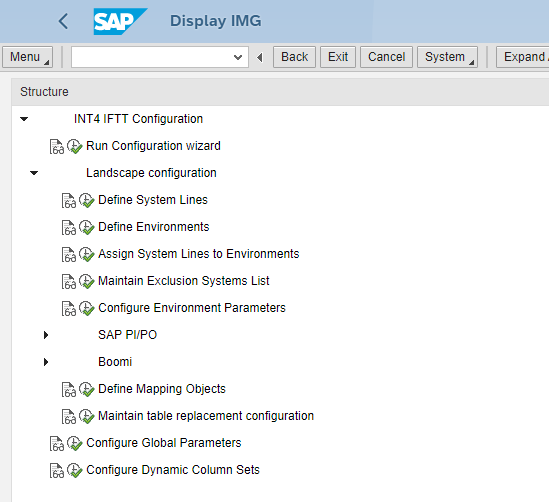Open documentation icon for Configure Environment Parameters
The height and width of the screenshot is (502, 549).
[69, 308]
